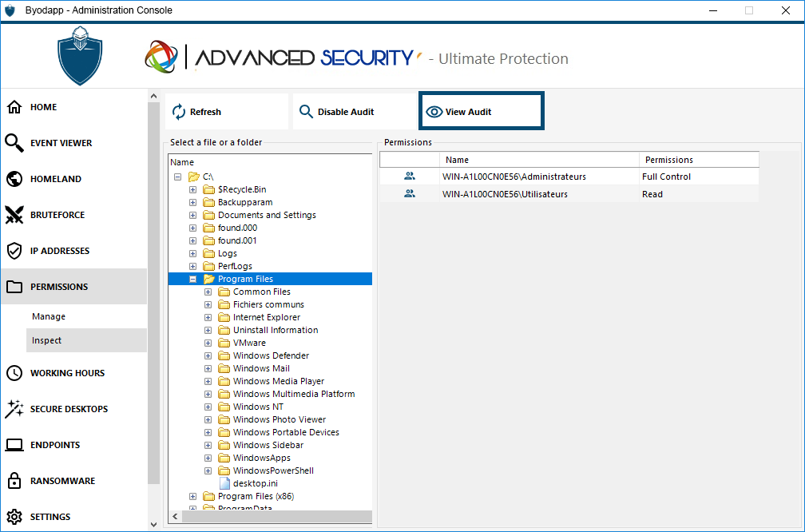The width and height of the screenshot is (805, 532).
Task: Click the Homeland globe icon
Action: pyautogui.click(x=14, y=179)
